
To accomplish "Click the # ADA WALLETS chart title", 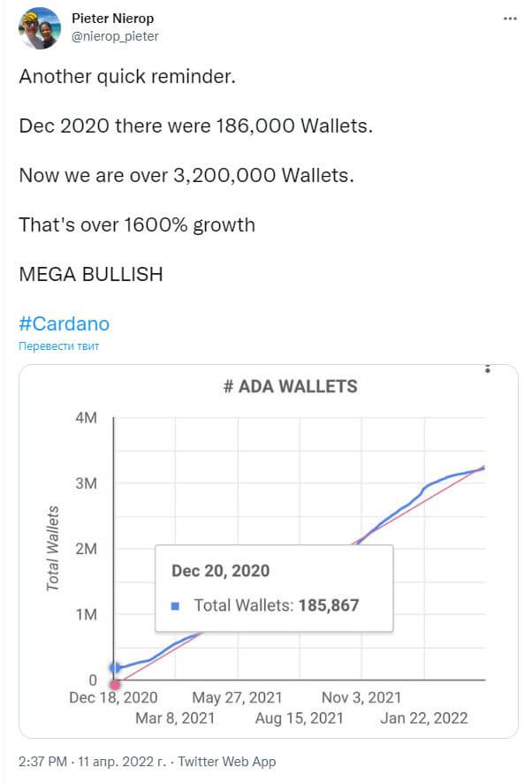I will pyautogui.click(x=290, y=386).
